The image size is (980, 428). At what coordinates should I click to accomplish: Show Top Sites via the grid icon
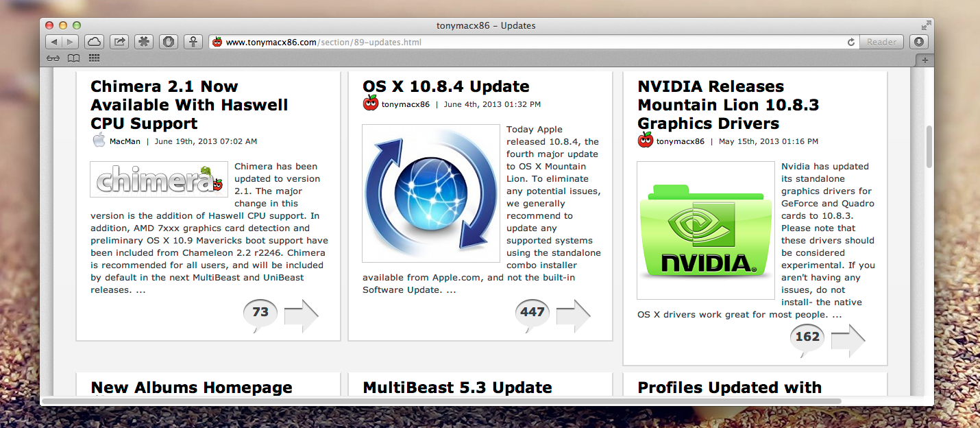click(93, 58)
